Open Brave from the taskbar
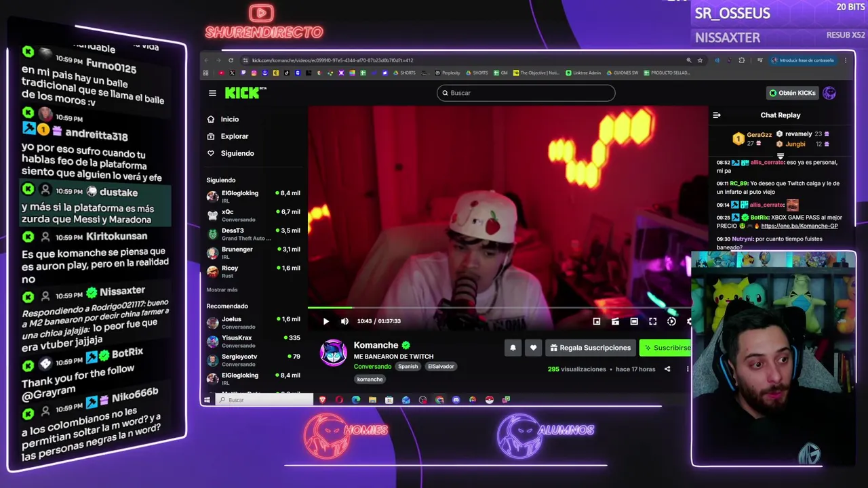The width and height of the screenshot is (868, 488). pos(323,400)
